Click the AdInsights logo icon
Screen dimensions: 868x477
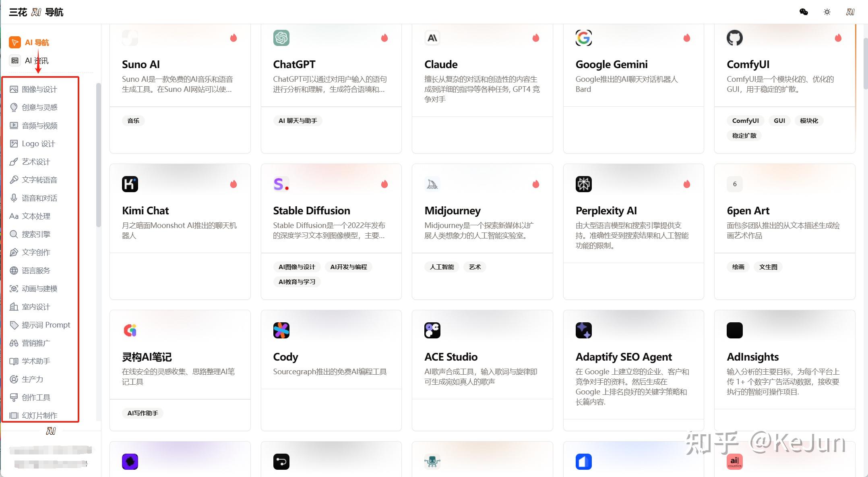pyautogui.click(x=735, y=330)
